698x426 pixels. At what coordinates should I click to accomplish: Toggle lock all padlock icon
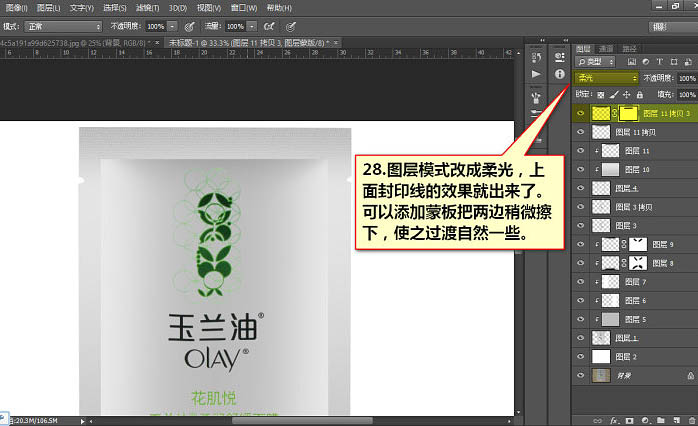[640, 94]
